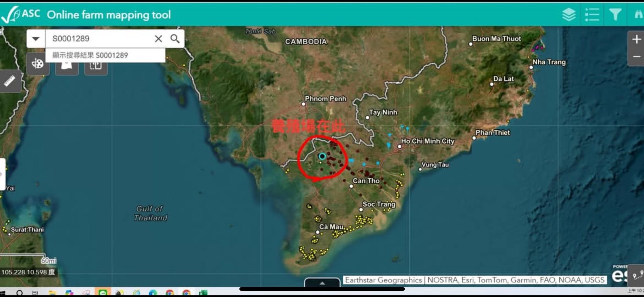644x297 pixels.
Task: Zoom in with the plus button
Action: pyautogui.click(x=636, y=40)
